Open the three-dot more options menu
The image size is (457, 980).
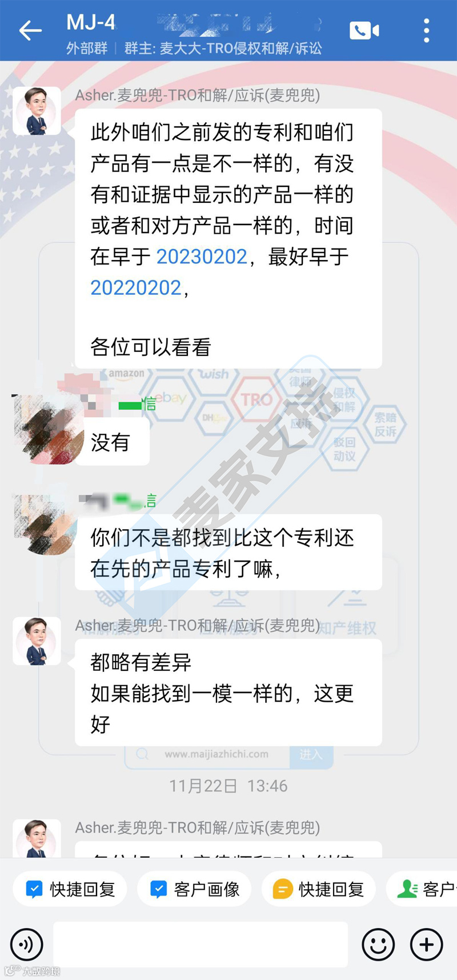click(426, 30)
